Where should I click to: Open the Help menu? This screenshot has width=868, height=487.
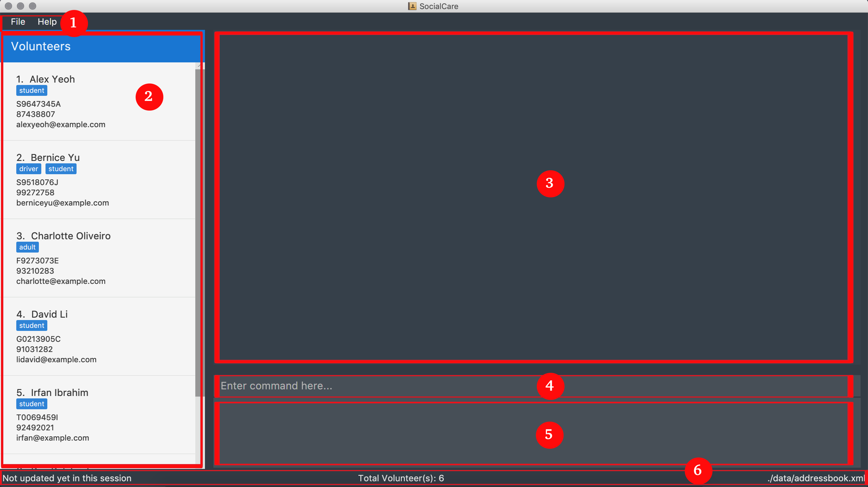47,22
